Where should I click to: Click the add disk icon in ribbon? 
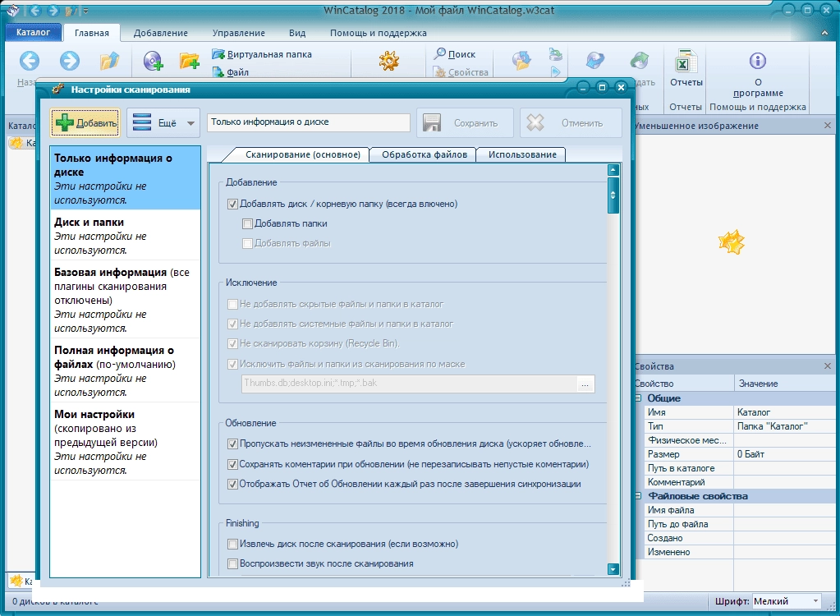point(153,61)
